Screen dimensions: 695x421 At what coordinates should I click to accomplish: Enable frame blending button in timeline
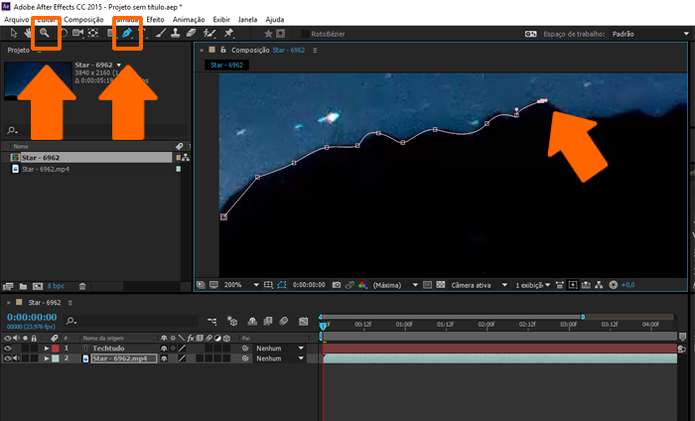[x=268, y=321]
